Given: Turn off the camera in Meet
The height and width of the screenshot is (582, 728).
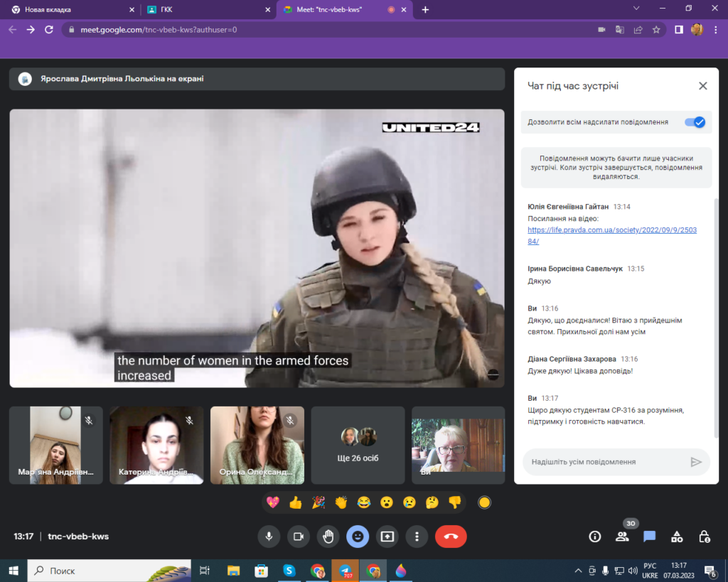Looking at the screenshot, I should click(x=299, y=537).
